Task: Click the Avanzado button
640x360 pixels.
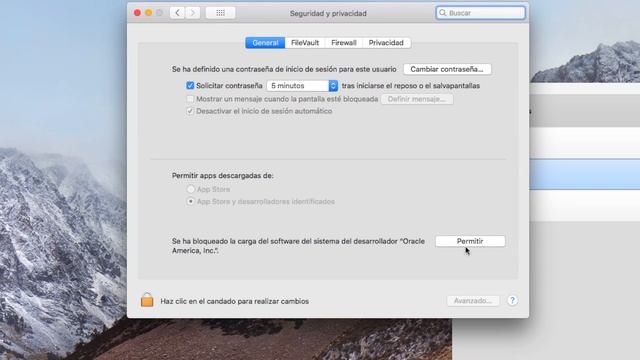Action: [473, 301]
